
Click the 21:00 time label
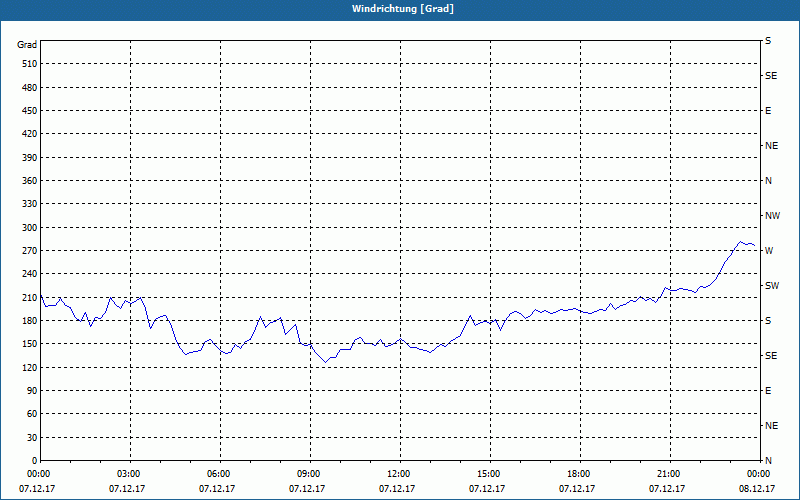[x=670, y=474]
